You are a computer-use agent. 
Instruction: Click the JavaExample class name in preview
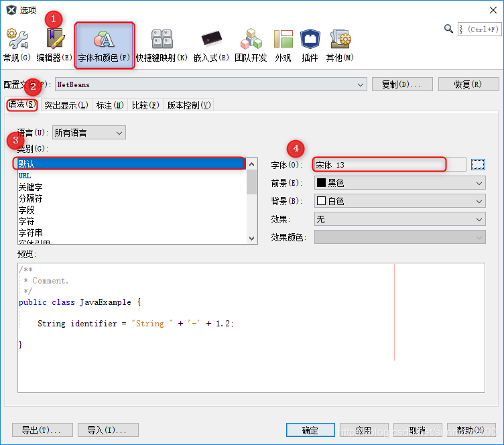click(x=105, y=302)
